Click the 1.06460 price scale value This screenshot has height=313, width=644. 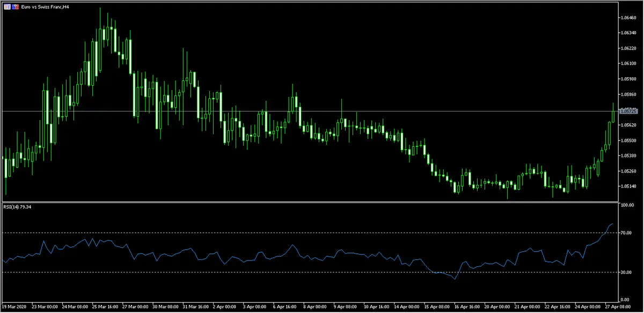coord(627,18)
